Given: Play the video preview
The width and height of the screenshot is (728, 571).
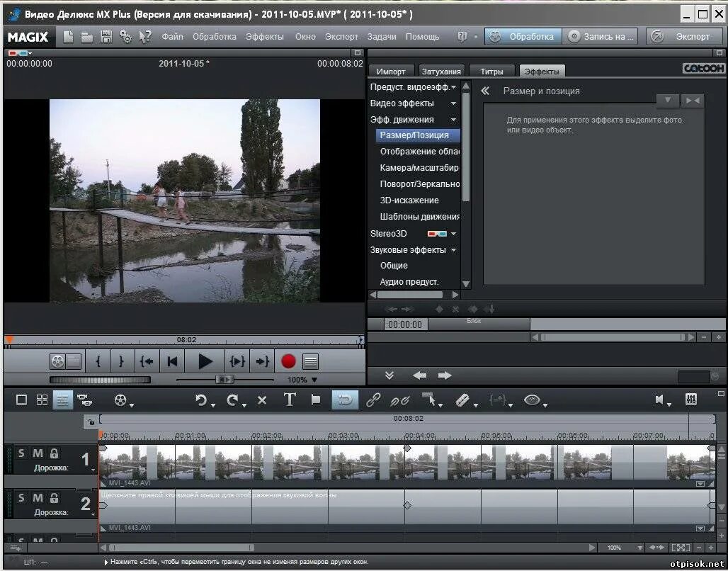Looking at the screenshot, I should pyautogui.click(x=205, y=361).
